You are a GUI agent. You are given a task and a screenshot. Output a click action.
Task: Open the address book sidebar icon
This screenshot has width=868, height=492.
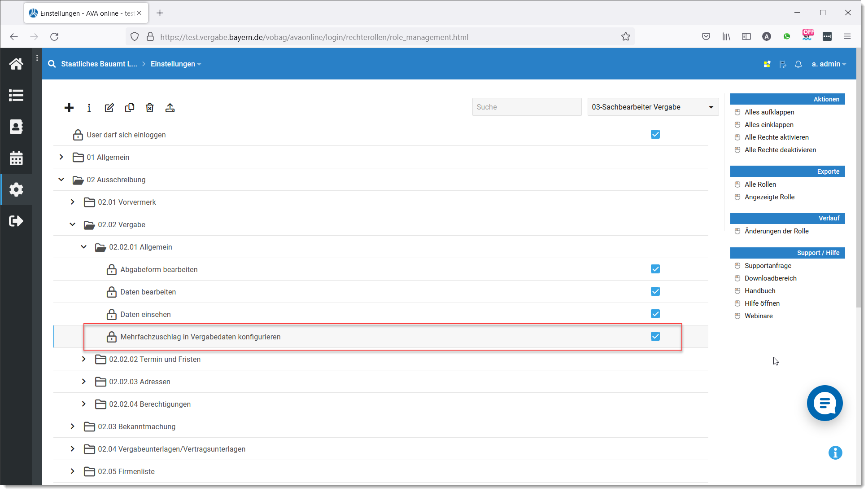16,127
